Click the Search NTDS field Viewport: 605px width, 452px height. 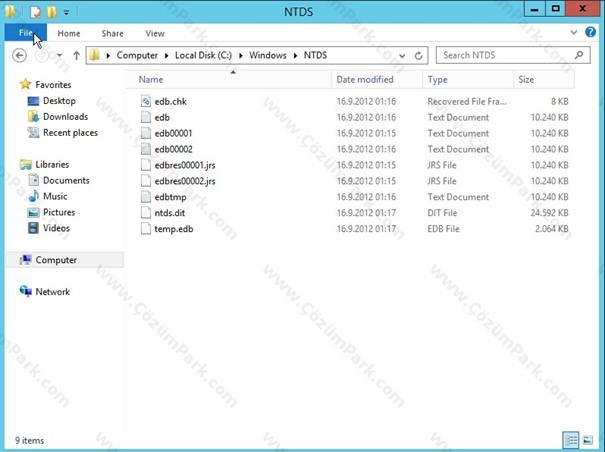click(513, 55)
